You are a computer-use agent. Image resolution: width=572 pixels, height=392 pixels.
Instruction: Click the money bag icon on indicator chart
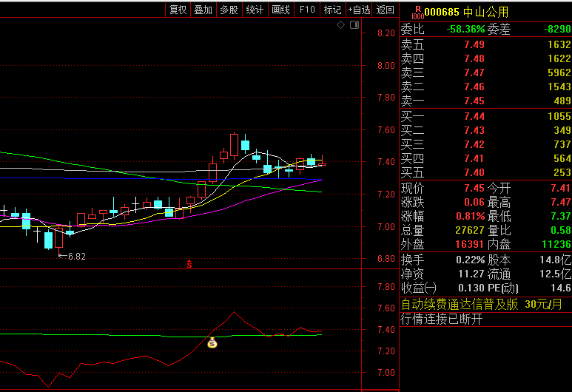click(x=212, y=342)
